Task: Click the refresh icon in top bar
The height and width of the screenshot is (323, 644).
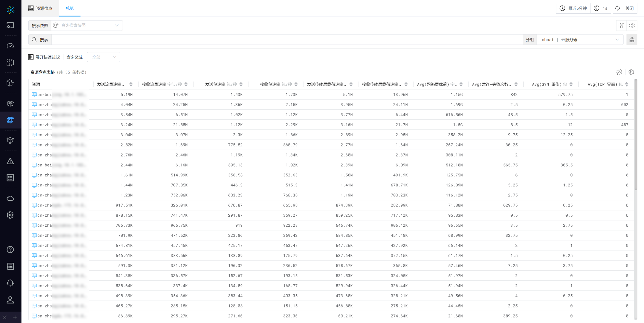Action: pos(617,8)
